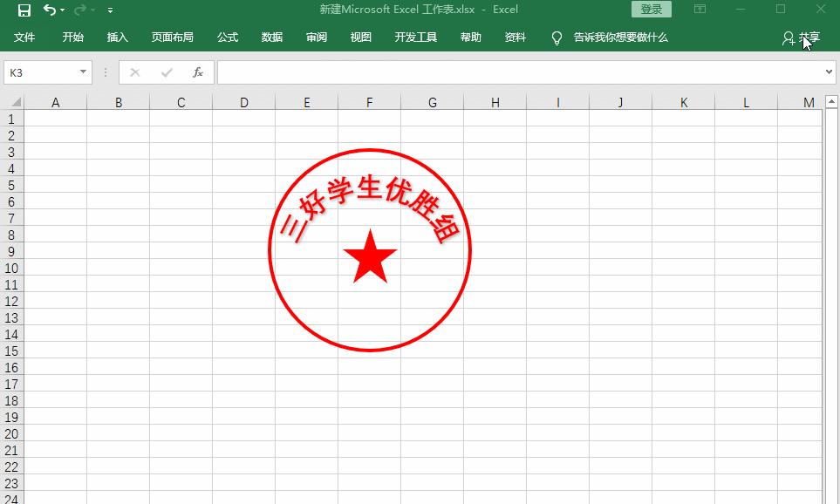The image size is (840, 504).
Task: Open the 文件 menu
Action: pyautogui.click(x=26, y=37)
